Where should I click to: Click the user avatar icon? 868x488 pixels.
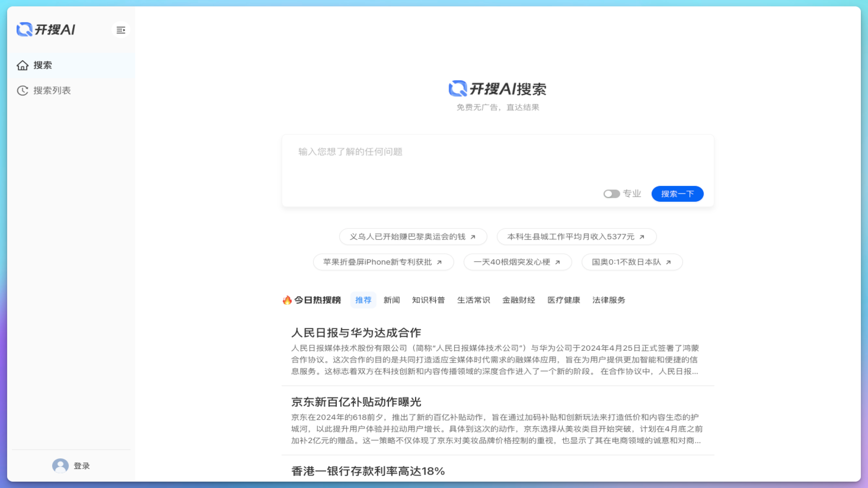pyautogui.click(x=60, y=466)
